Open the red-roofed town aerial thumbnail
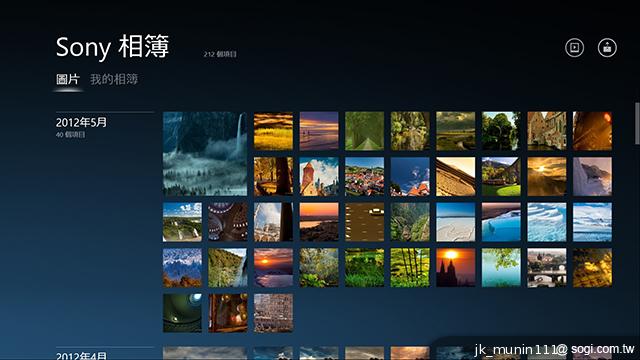 [364, 177]
